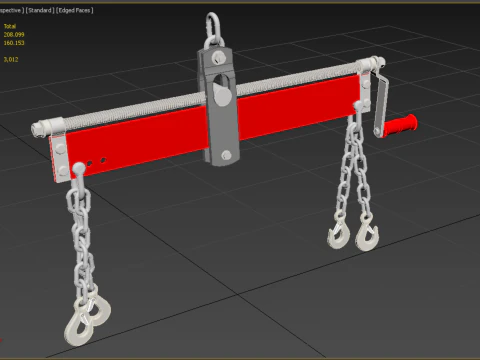Click the "160.153" statistics value

point(14,43)
